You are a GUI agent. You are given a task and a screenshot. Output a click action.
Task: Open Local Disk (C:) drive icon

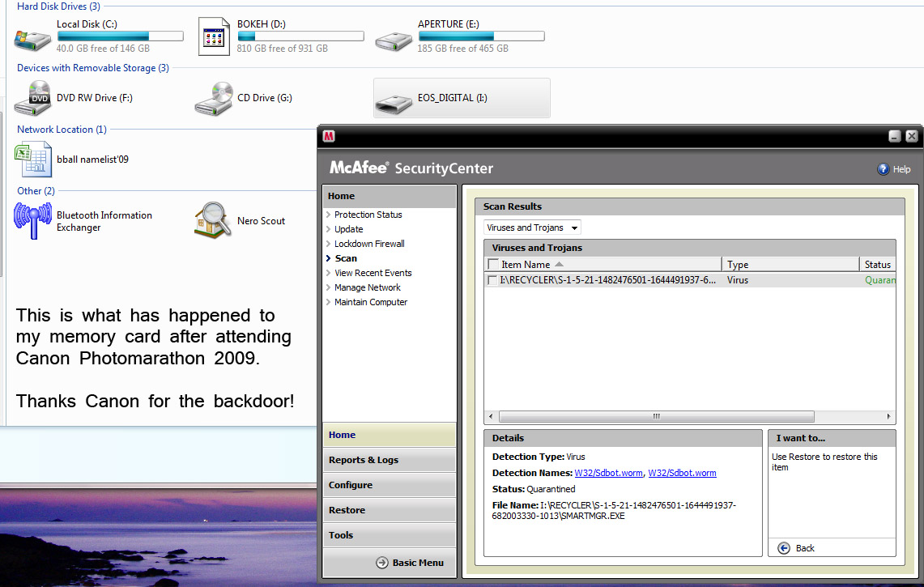32,40
